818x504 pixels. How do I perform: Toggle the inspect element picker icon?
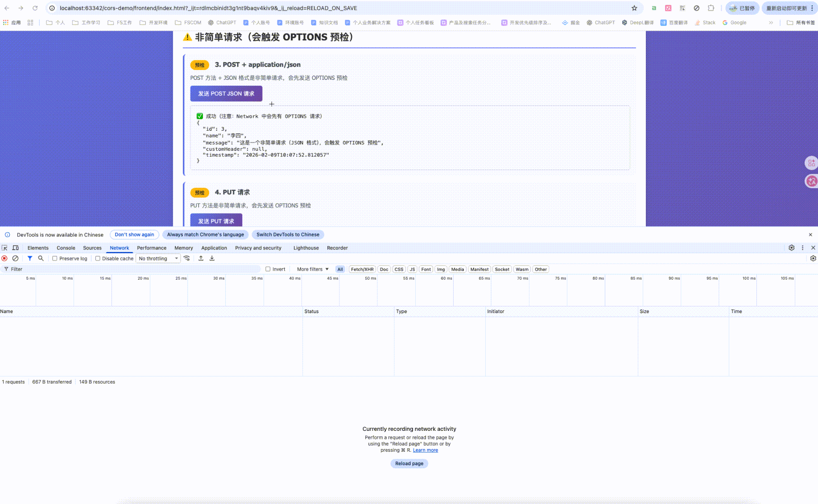tap(4, 248)
